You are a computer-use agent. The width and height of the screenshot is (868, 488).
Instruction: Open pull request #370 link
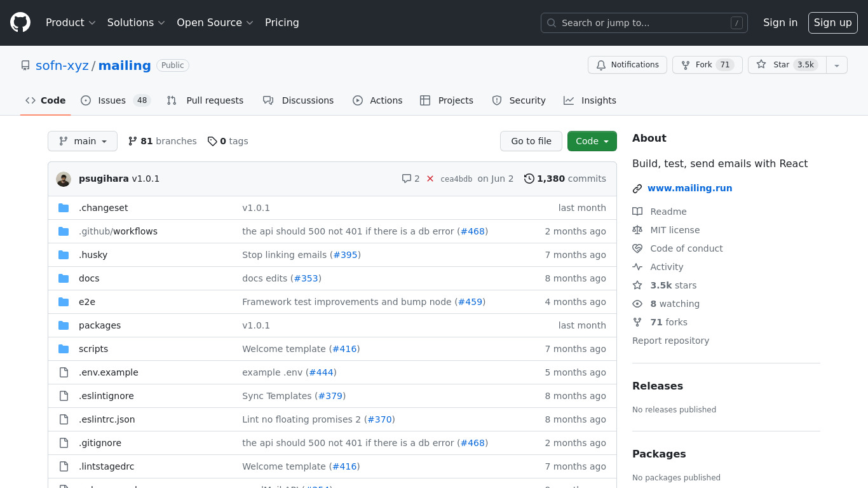point(380,419)
